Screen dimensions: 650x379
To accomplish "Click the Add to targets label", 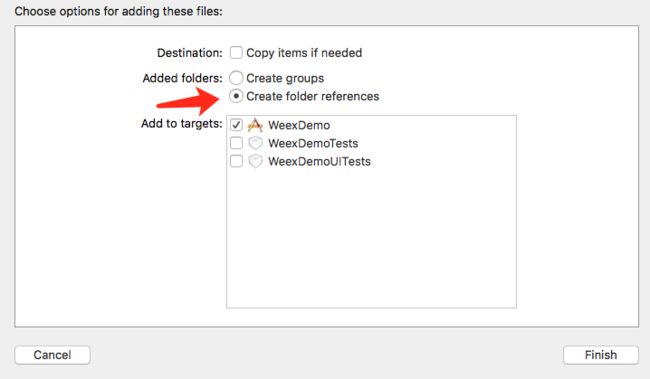I will (x=182, y=124).
